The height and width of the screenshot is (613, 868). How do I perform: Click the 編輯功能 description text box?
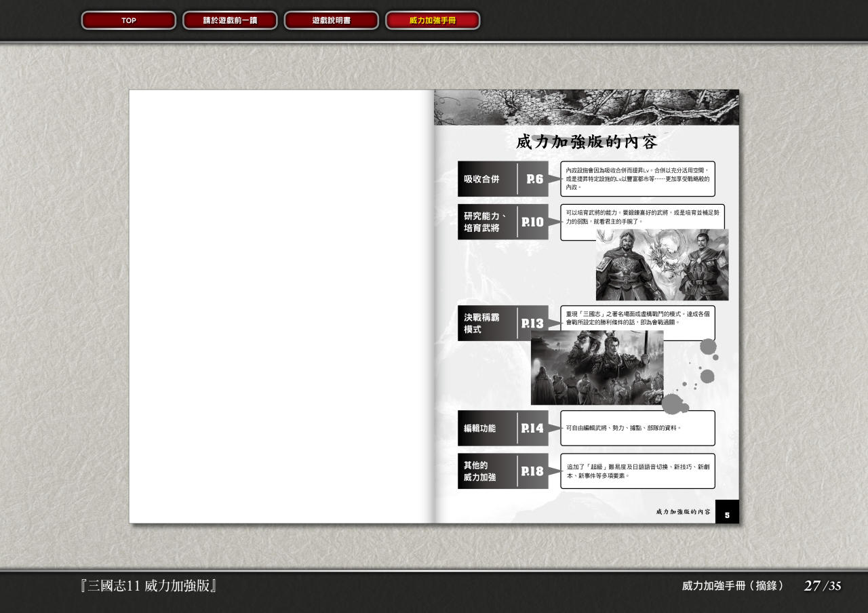click(637, 428)
